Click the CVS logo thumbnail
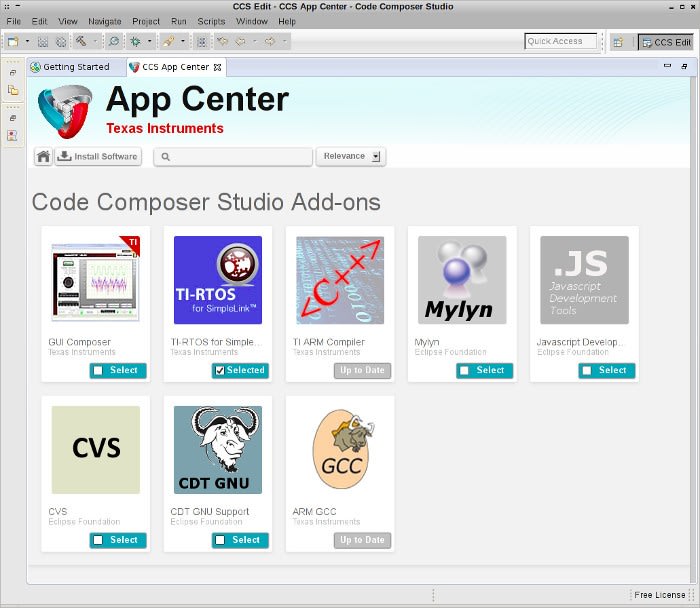700x608 pixels. pos(96,450)
